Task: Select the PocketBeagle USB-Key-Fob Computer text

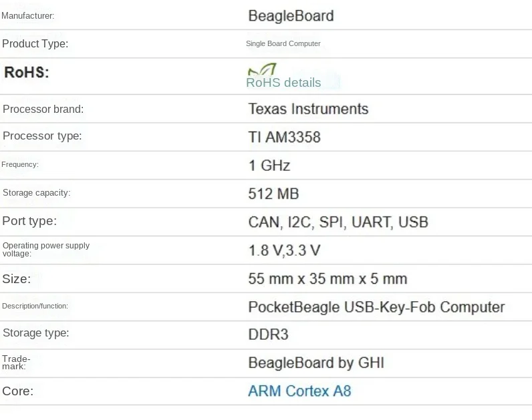Action: point(376,307)
